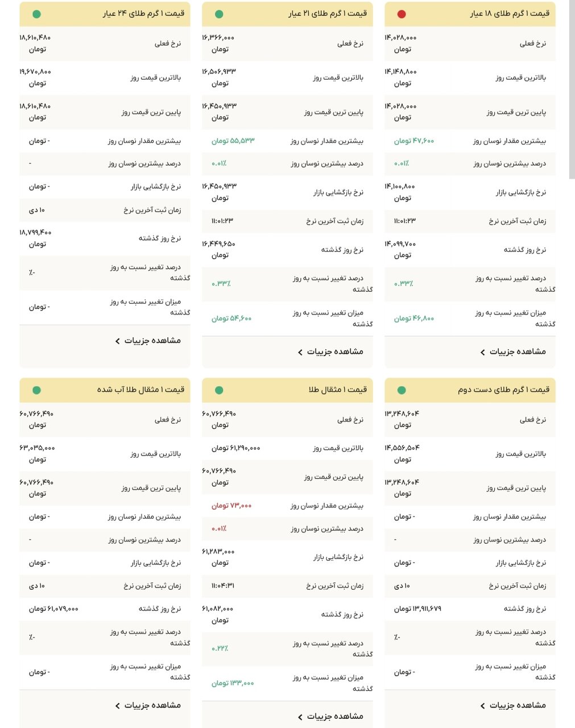Click the green dot on the melted gold card
Screen dimensions: 575x728
click(36, 390)
